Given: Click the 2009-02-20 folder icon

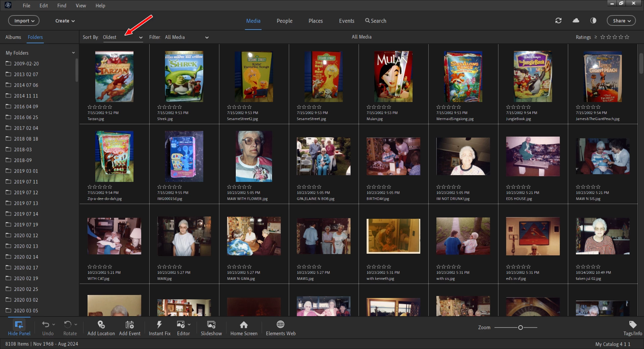Looking at the screenshot, I should (x=8, y=63).
